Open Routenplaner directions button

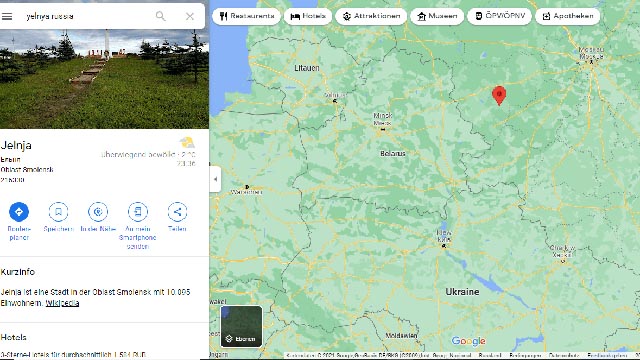(x=19, y=212)
